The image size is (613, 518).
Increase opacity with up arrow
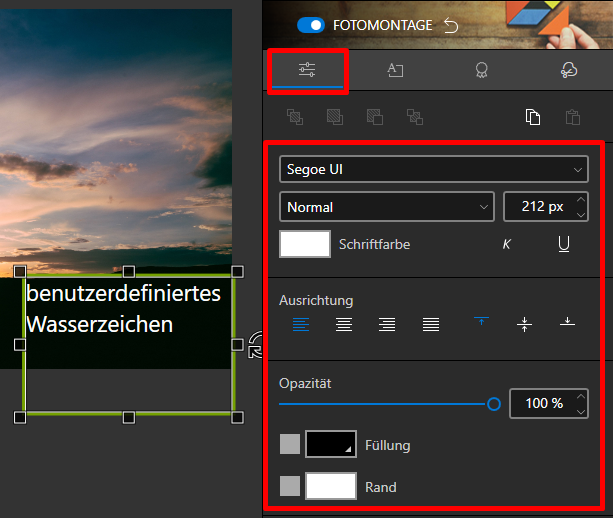[581, 396]
